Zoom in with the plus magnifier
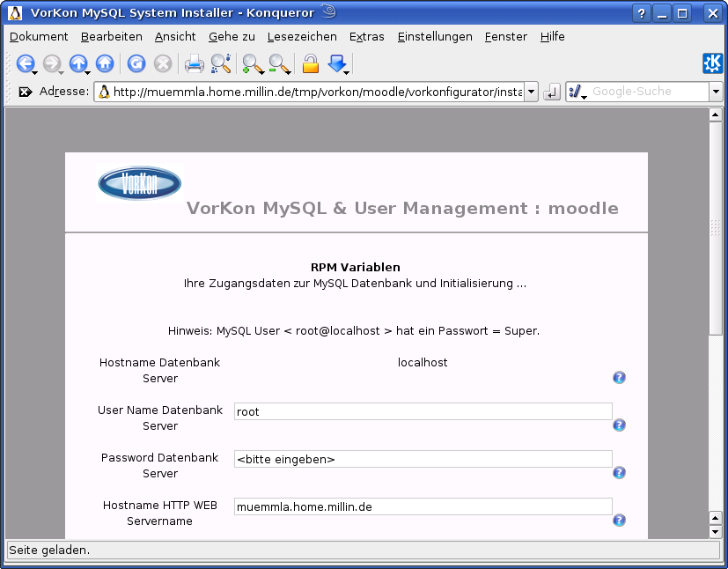The image size is (728, 569). point(252,63)
